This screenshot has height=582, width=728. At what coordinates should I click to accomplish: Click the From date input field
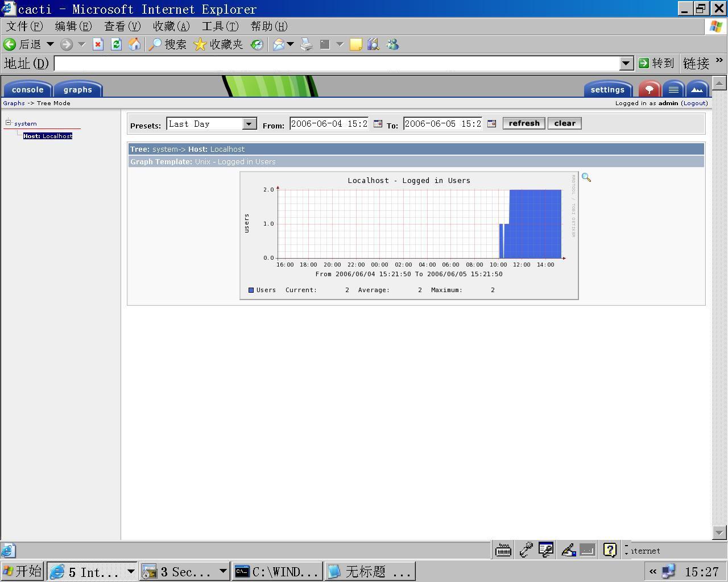coord(329,123)
